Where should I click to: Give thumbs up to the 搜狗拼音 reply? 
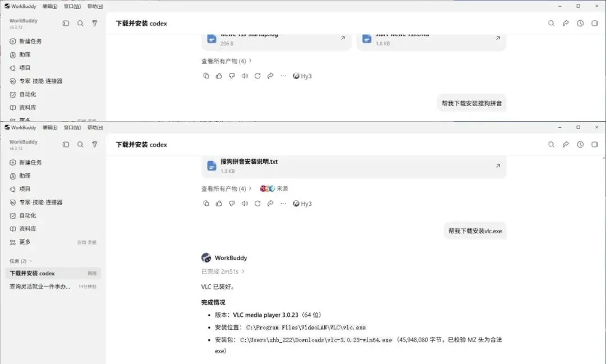click(219, 203)
